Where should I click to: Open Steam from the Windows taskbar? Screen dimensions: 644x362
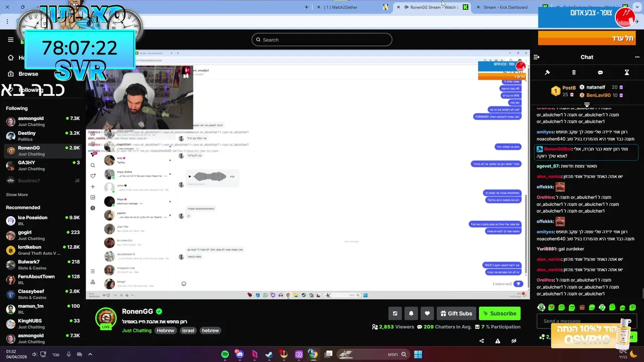(x=269, y=354)
